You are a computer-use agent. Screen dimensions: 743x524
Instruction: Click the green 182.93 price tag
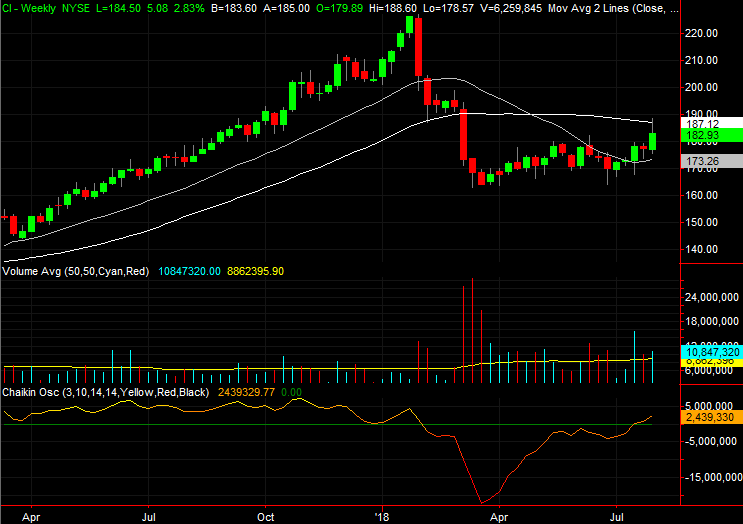[712, 135]
